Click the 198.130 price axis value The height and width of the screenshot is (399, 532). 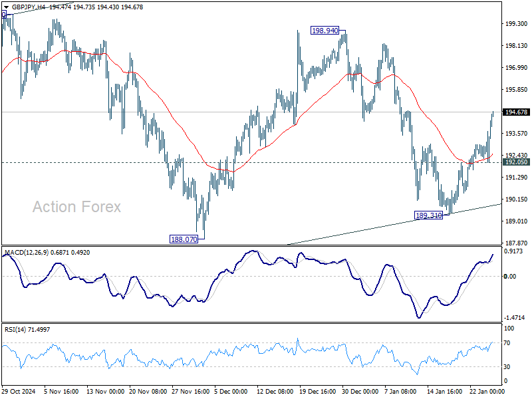coord(517,46)
